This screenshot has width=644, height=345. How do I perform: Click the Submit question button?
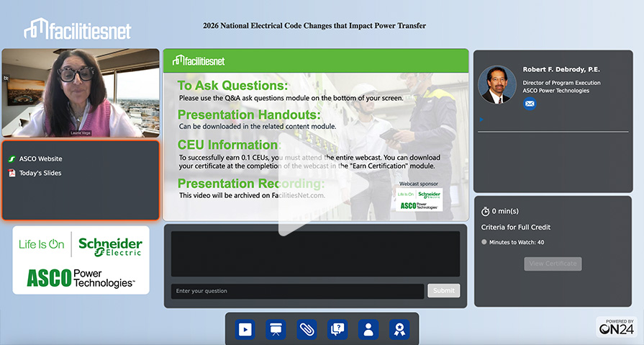[x=443, y=291]
